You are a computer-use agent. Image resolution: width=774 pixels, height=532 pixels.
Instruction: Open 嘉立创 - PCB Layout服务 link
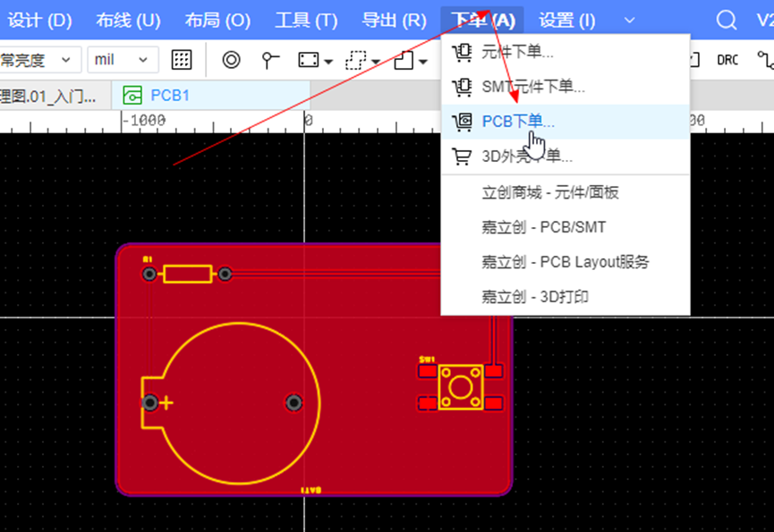click(566, 262)
